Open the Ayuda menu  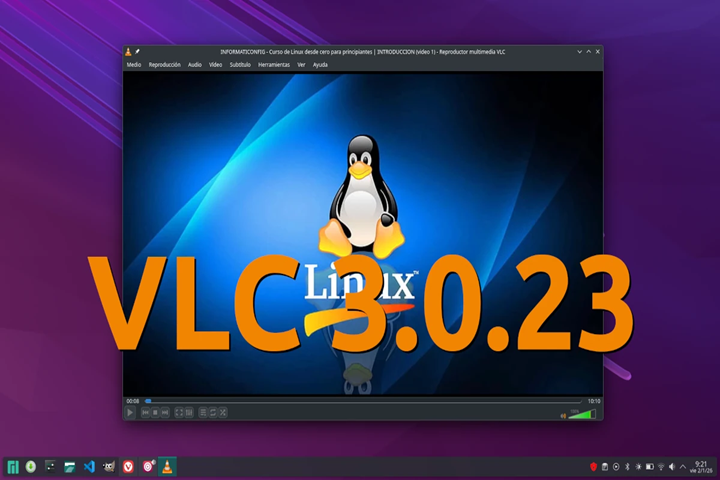(320, 65)
